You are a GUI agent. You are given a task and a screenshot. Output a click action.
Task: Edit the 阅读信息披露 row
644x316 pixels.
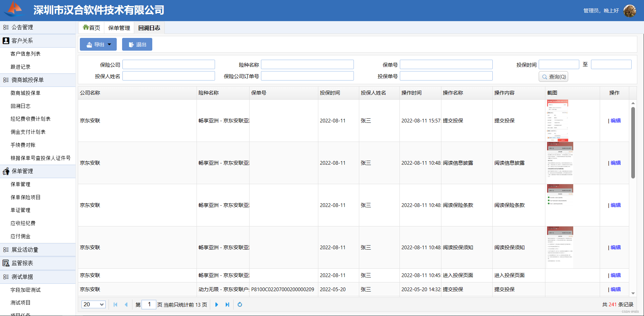(615, 163)
